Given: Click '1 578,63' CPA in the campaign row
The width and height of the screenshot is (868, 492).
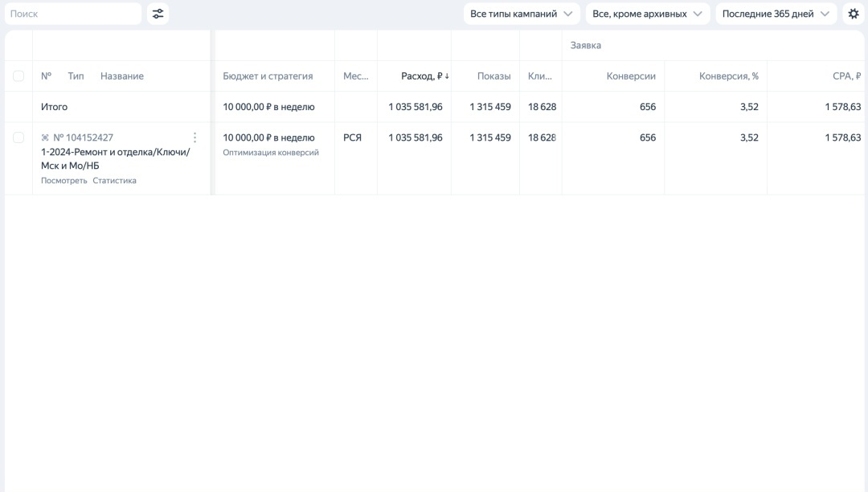Looking at the screenshot, I should tap(842, 137).
